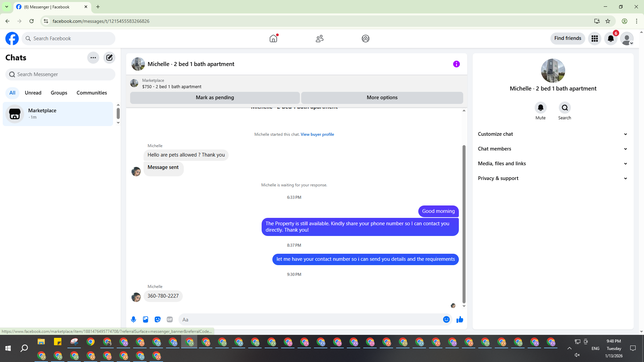
Task: Toggle conversation information panel
Action: [x=457, y=64]
